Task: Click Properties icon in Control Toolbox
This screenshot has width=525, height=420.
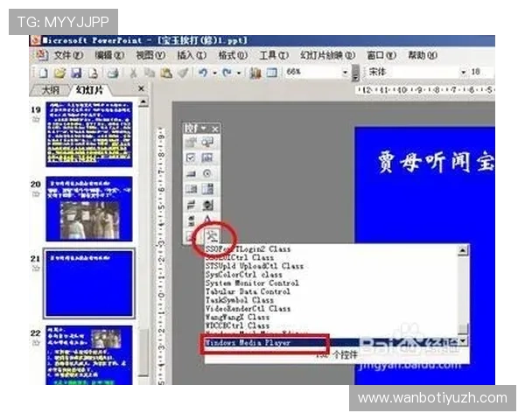Action: (191, 143)
